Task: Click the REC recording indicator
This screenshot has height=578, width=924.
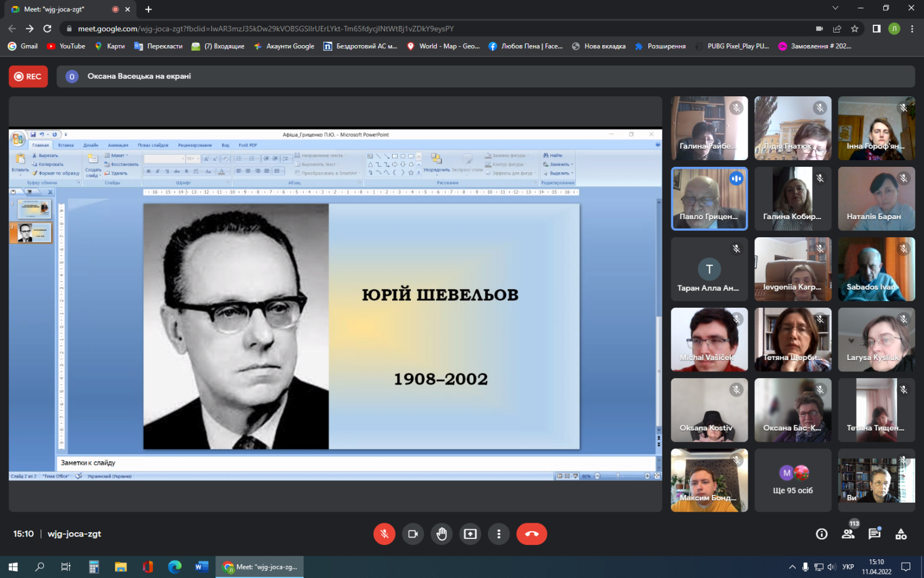Action: click(x=28, y=76)
